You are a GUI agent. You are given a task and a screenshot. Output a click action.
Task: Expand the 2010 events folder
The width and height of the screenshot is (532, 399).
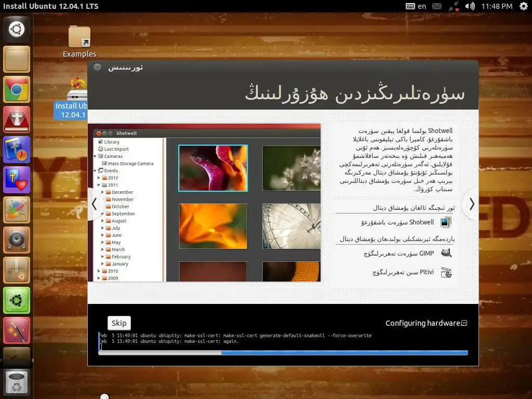coord(99,271)
